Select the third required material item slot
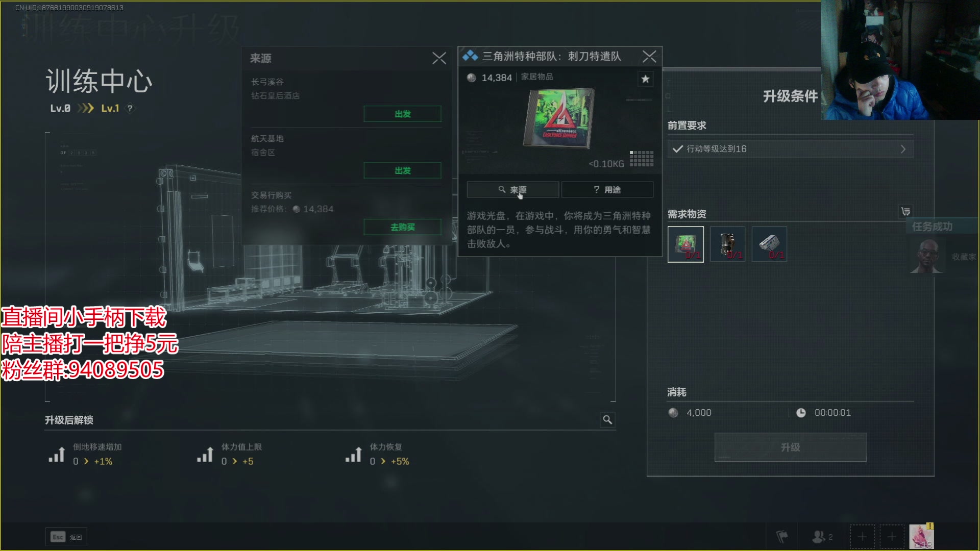 [x=769, y=244]
